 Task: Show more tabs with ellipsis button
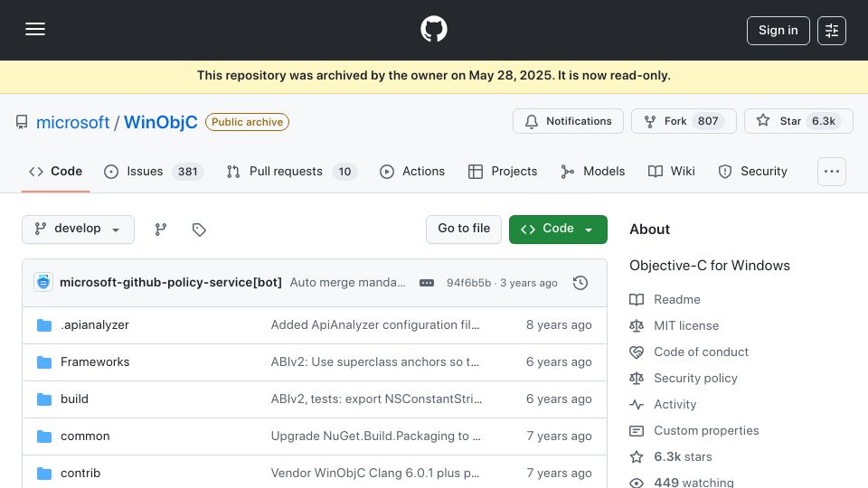click(x=832, y=172)
